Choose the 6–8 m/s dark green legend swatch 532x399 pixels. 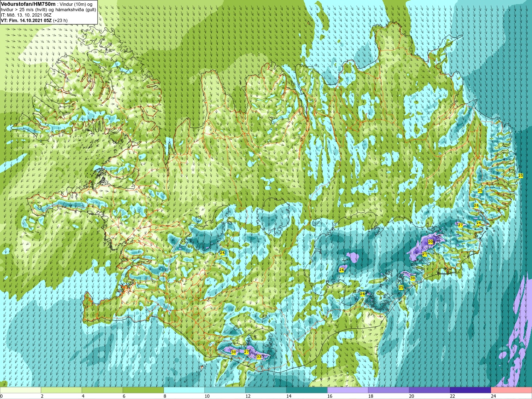pos(143,390)
